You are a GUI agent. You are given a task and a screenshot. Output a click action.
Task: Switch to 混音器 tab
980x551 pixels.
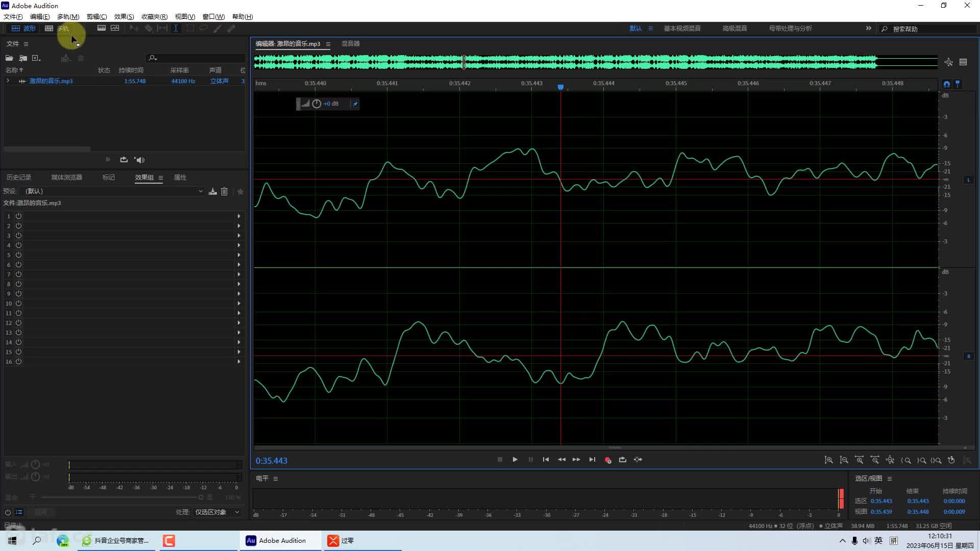click(x=351, y=44)
